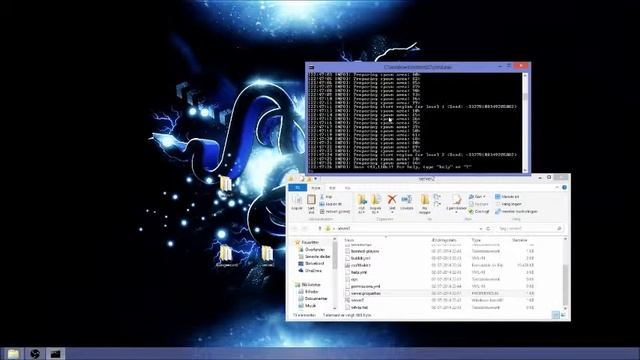Image resolution: width=640 pixels, height=360 pixels.
Task: Click the Copy path icon in ribbon
Action: point(322,204)
